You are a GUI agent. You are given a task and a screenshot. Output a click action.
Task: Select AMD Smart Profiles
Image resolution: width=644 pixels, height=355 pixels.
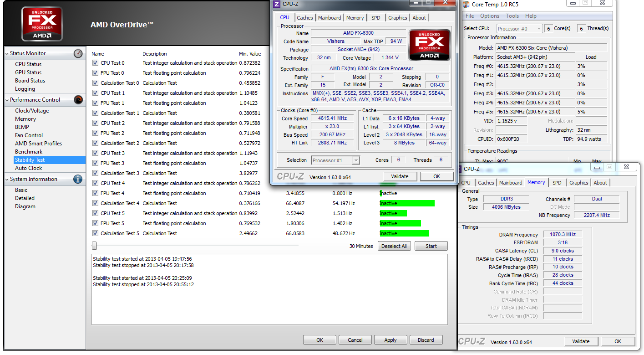[38, 144]
